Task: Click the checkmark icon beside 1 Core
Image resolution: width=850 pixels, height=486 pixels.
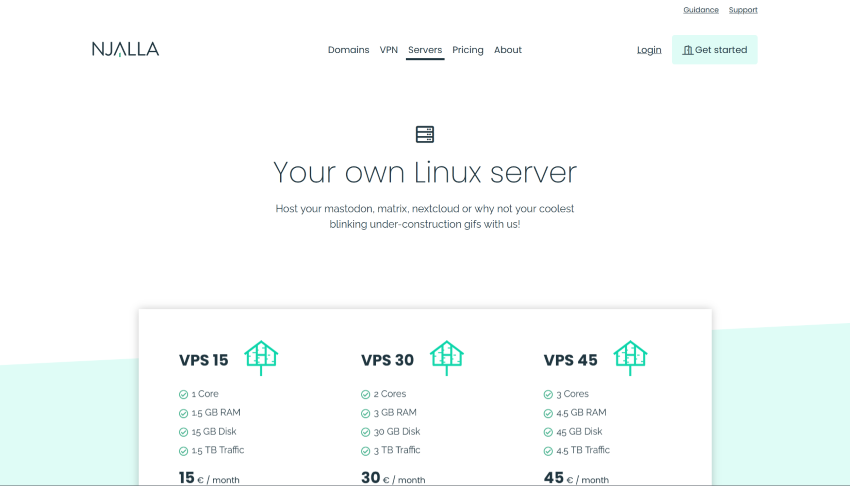Action: tap(183, 394)
